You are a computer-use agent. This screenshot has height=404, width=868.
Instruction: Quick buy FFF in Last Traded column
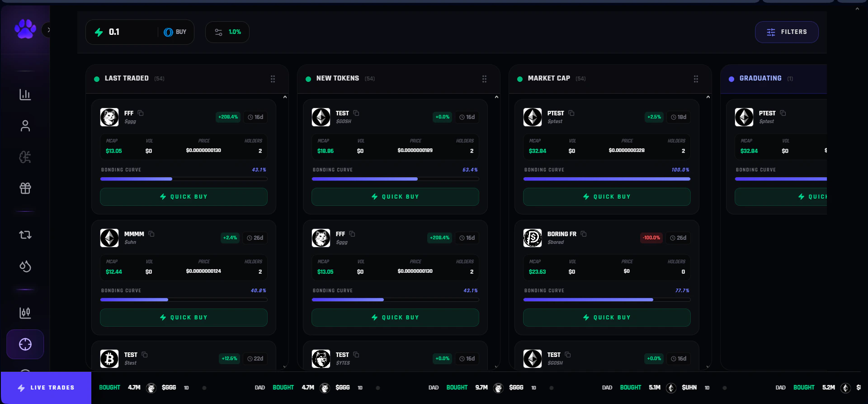pos(184,197)
